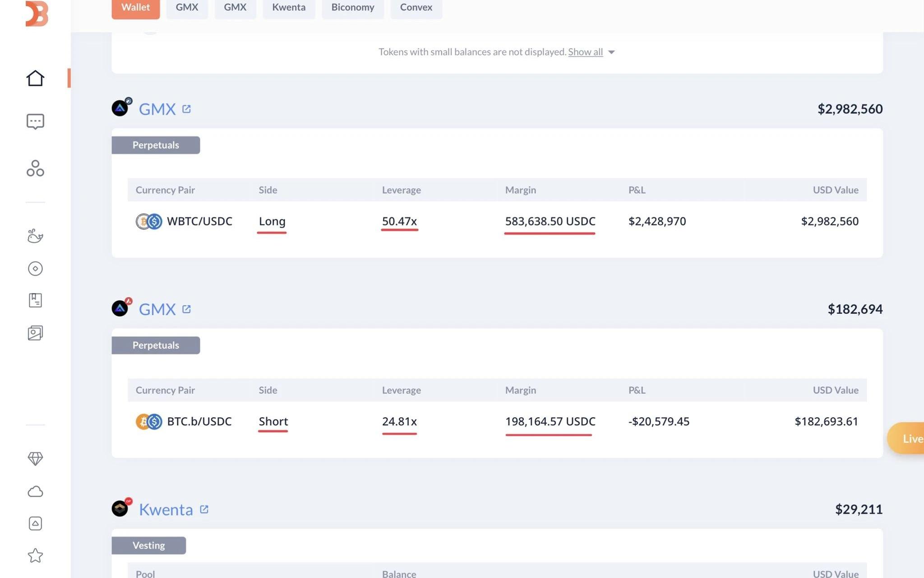
Task: Open the chat message sidebar icon
Action: (x=35, y=121)
